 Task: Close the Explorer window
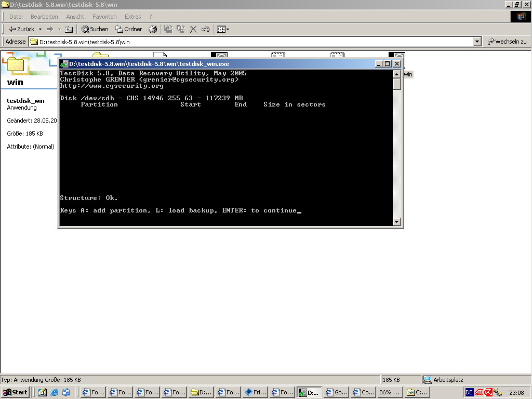pos(526,4)
